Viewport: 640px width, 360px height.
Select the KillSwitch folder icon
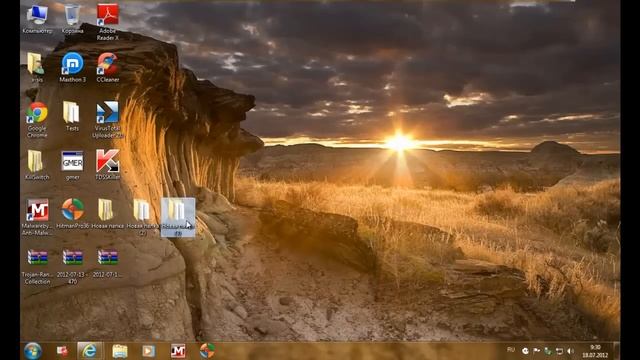pyautogui.click(x=37, y=164)
